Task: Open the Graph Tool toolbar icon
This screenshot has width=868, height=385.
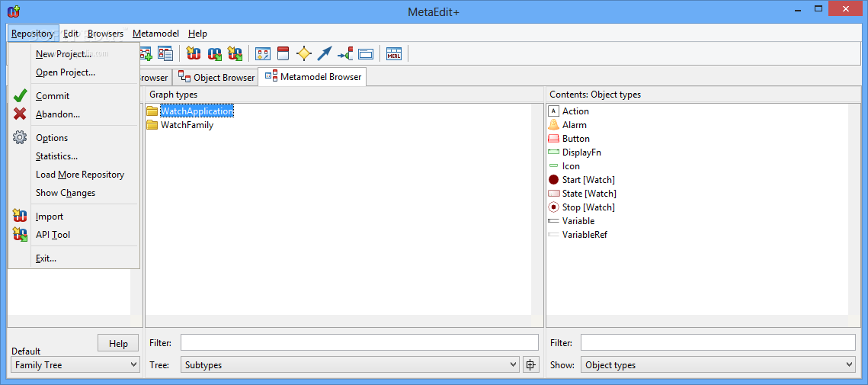Action: click(262, 53)
